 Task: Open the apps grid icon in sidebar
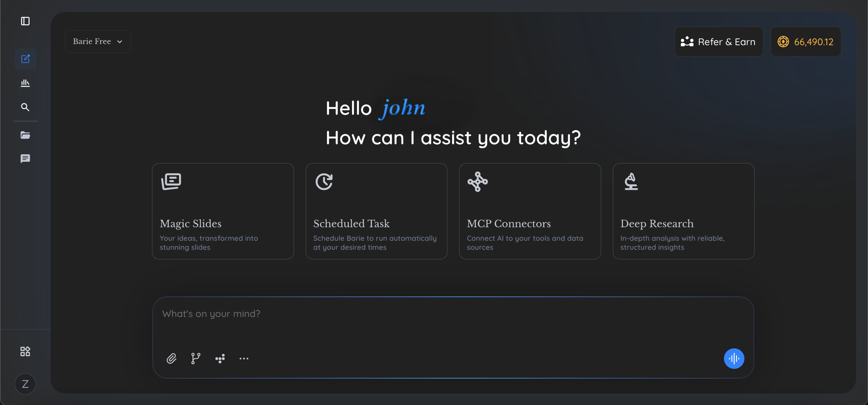coord(25,351)
